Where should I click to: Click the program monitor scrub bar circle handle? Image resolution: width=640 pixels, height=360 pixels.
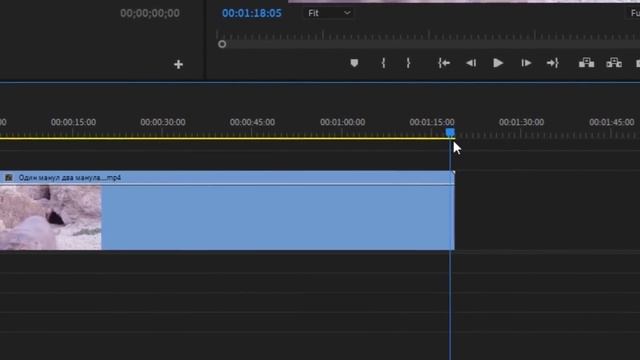point(222,44)
